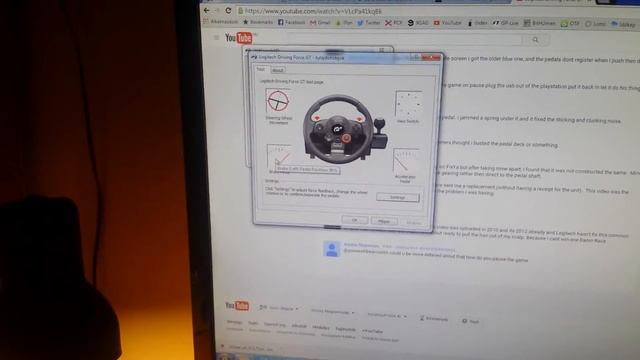Click the YouTube logo at page top

pyautogui.click(x=239, y=38)
